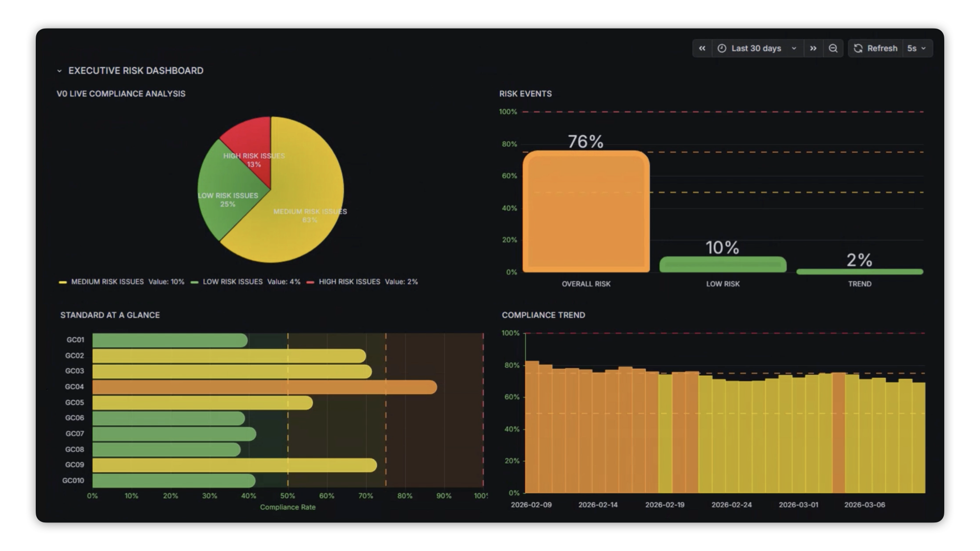The image size is (980, 551).
Task: Click red legend marker for High Risk Issues
Action: (310, 282)
